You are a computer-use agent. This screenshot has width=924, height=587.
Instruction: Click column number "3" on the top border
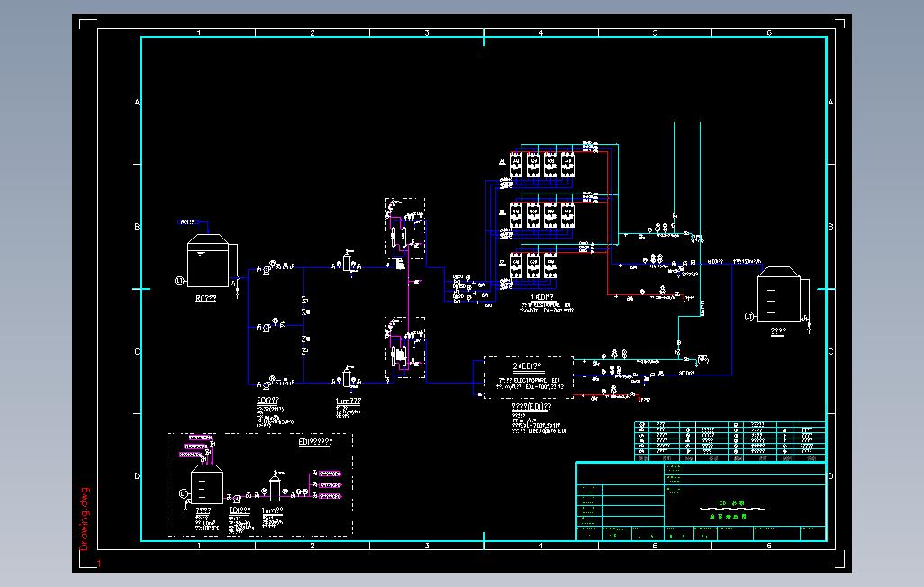[427, 33]
